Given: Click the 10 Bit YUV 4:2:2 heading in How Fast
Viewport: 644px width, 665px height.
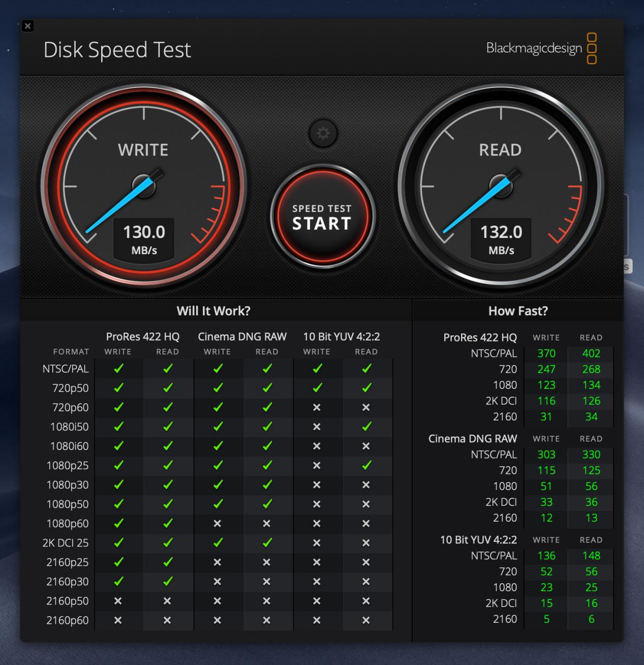Looking at the screenshot, I should [x=478, y=539].
